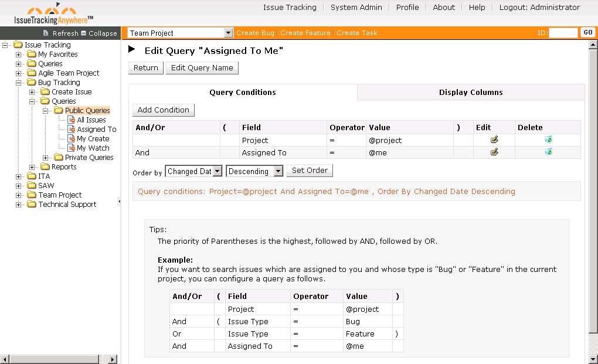The image size is (598, 364).
Task: Open the System Admin menu
Action: (356, 8)
